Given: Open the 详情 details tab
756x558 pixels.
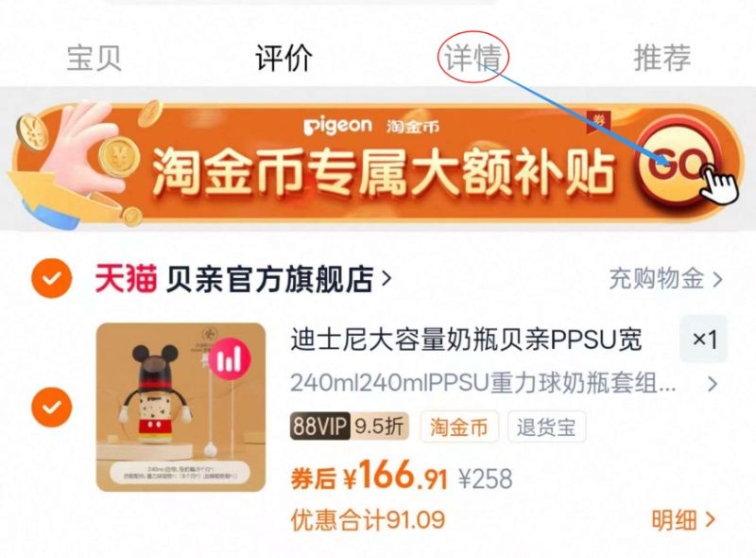Looking at the screenshot, I should click(473, 58).
